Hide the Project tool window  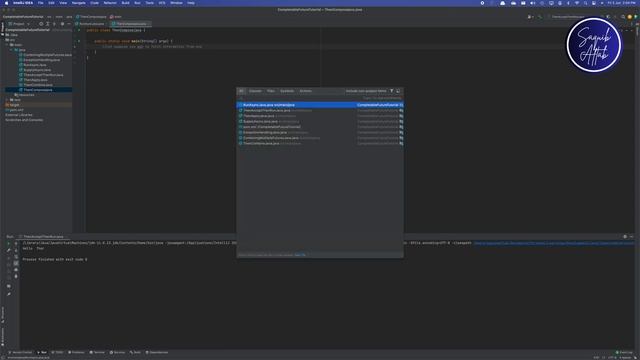coord(69,24)
